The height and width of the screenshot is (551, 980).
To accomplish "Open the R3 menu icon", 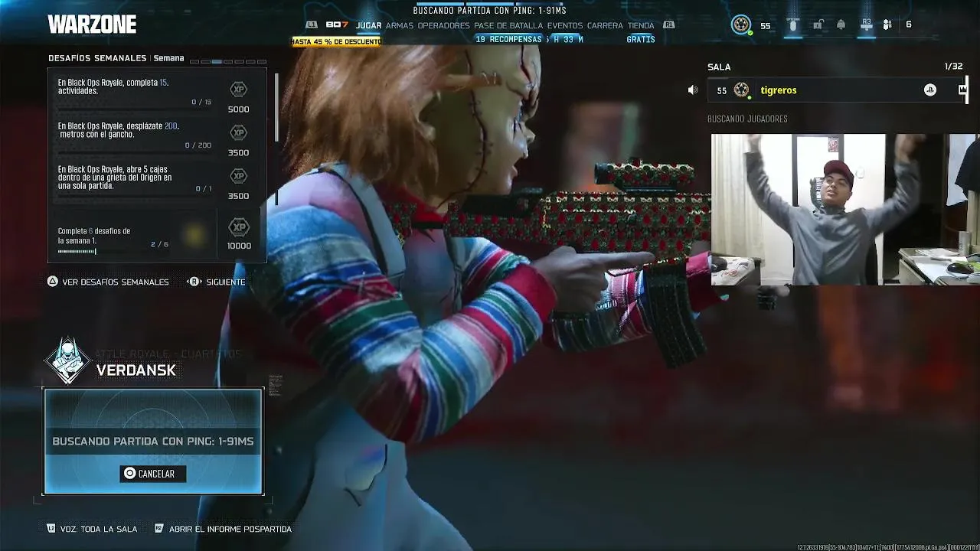I will [867, 25].
